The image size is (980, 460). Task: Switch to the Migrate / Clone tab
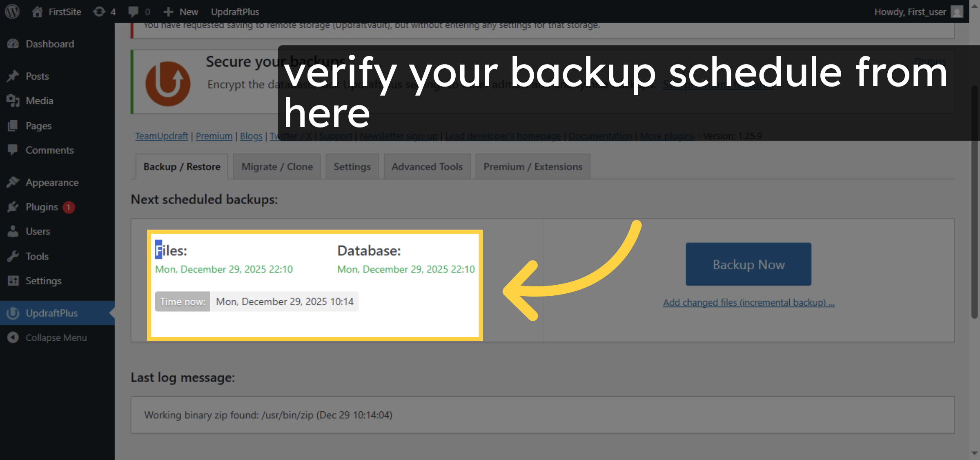(276, 166)
